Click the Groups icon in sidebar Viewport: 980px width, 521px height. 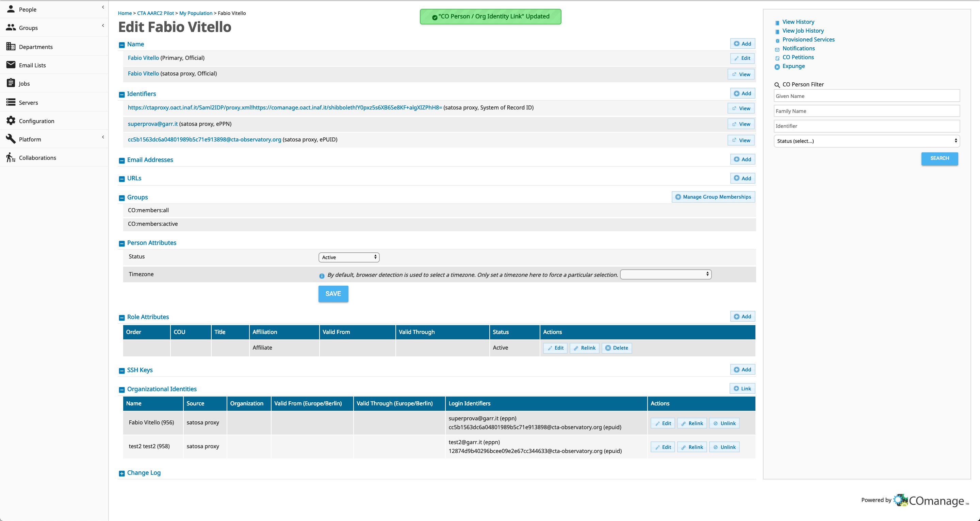pos(11,28)
